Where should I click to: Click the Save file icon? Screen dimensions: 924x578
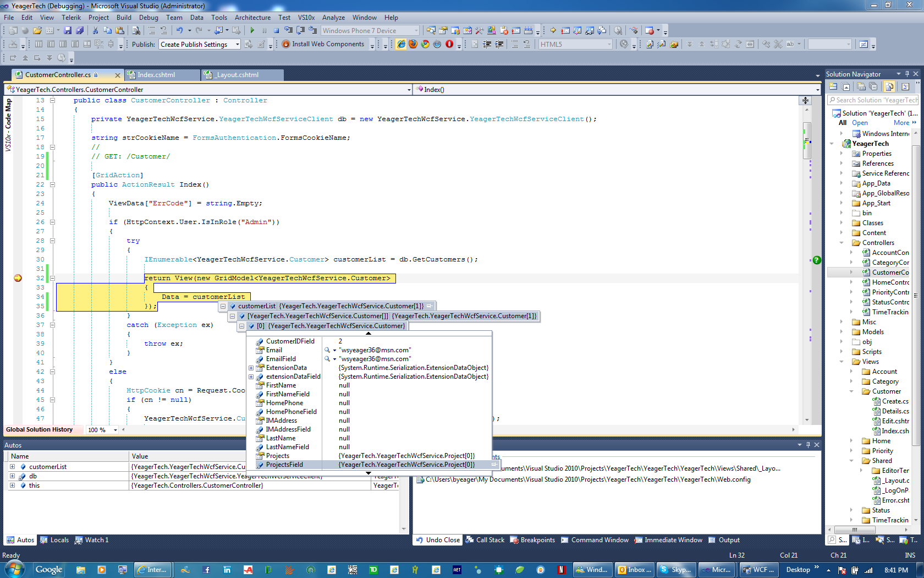click(68, 31)
